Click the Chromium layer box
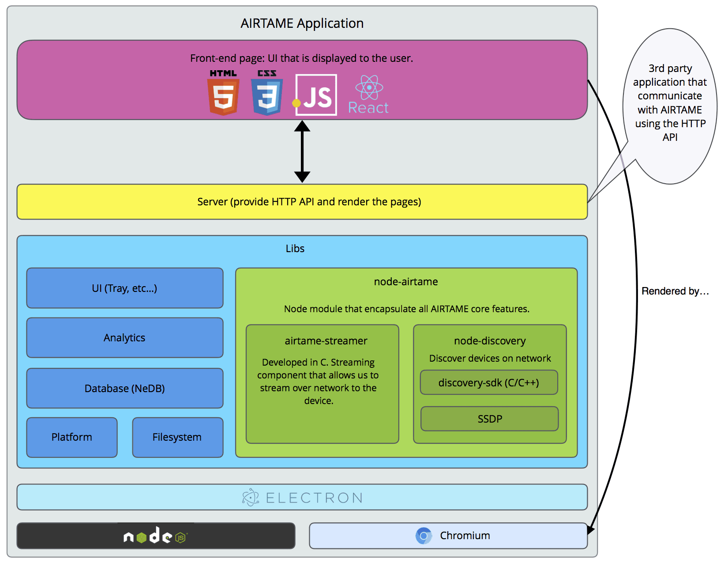The height and width of the screenshot is (563, 728). click(x=448, y=536)
